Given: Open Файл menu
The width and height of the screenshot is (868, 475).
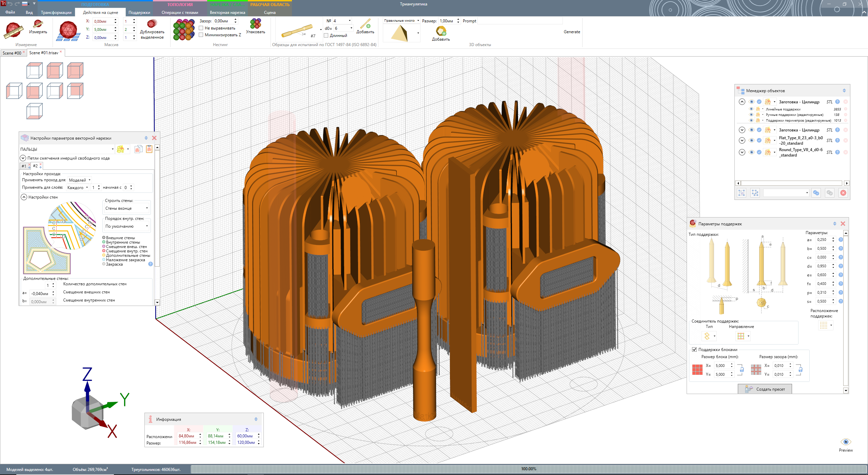Looking at the screenshot, I should coord(10,13).
